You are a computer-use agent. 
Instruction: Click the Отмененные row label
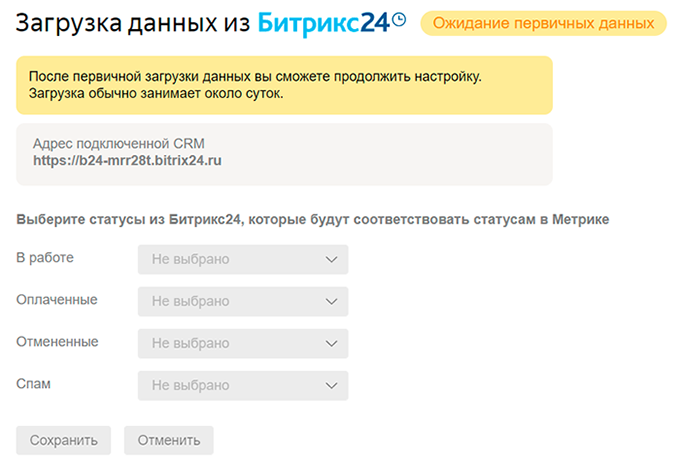pos(57,342)
